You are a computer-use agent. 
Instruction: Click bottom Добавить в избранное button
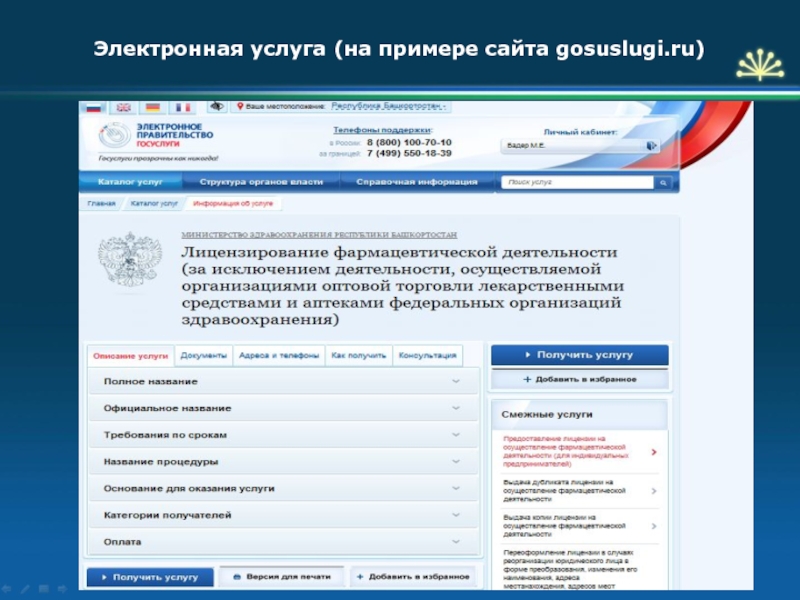(x=413, y=577)
